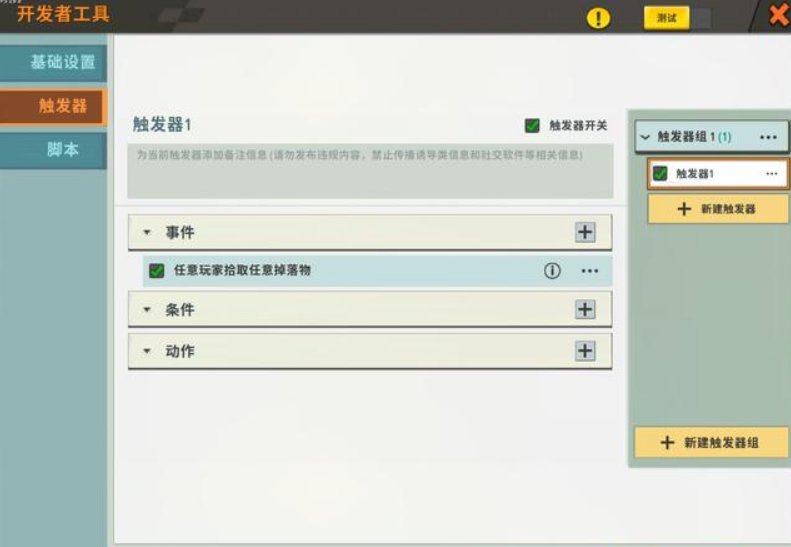Collapse the 触发器组1 group chevron
791x547 pixels.
point(645,137)
